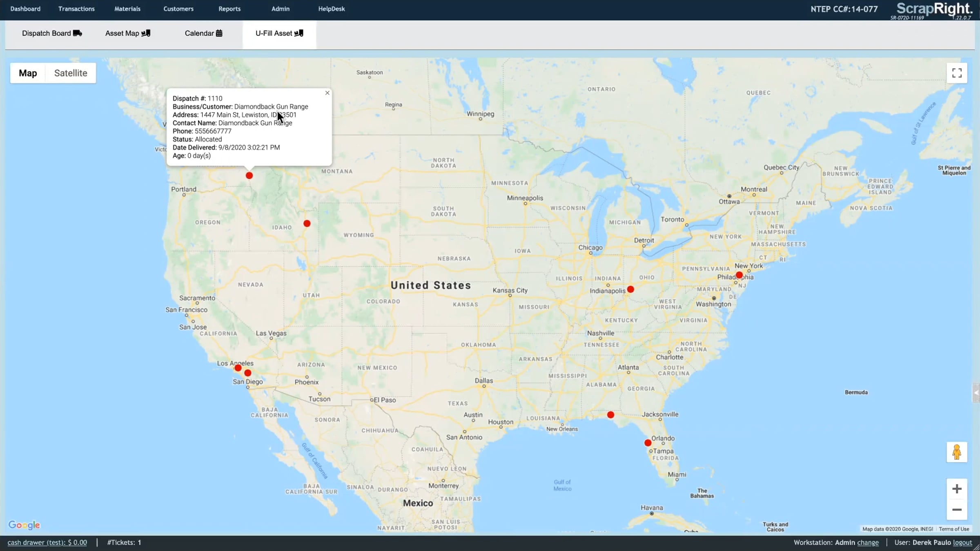Click the Street View pegman icon

coord(957,452)
